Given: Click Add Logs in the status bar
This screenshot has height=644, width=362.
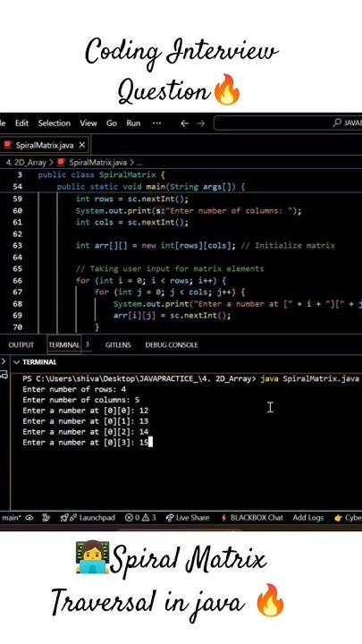Looking at the screenshot, I should point(307,518).
